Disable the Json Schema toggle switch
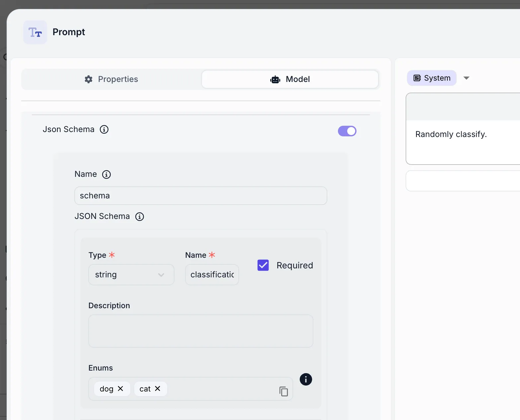Screen dimensions: 520x420 347,131
